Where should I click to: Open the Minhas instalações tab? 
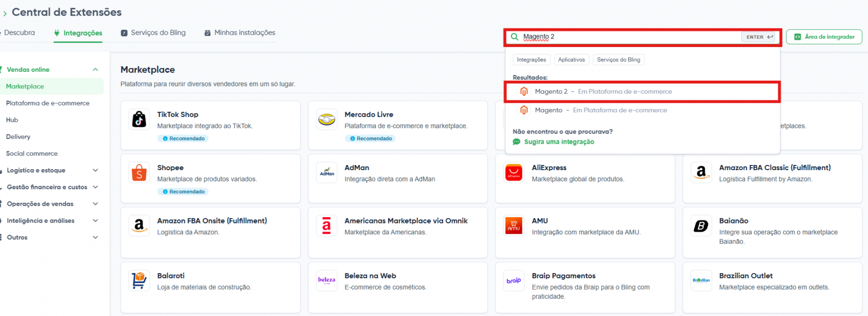click(x=240, y=33)
